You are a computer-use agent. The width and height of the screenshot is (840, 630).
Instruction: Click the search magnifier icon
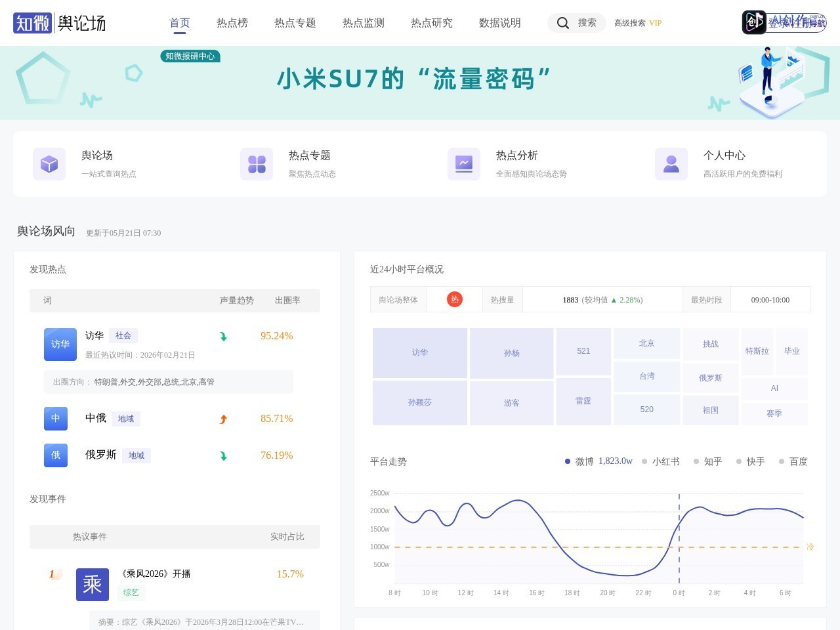coord(563,23)
